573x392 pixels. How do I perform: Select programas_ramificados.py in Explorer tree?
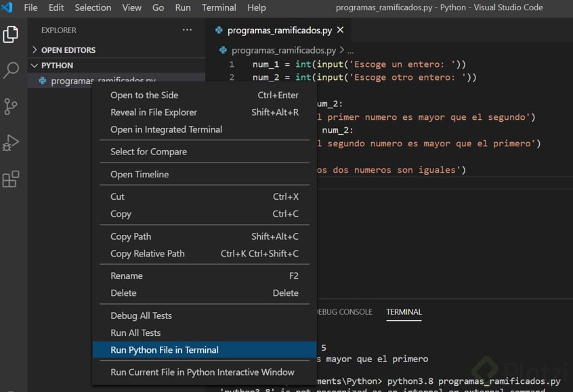[x=116, y=80]
